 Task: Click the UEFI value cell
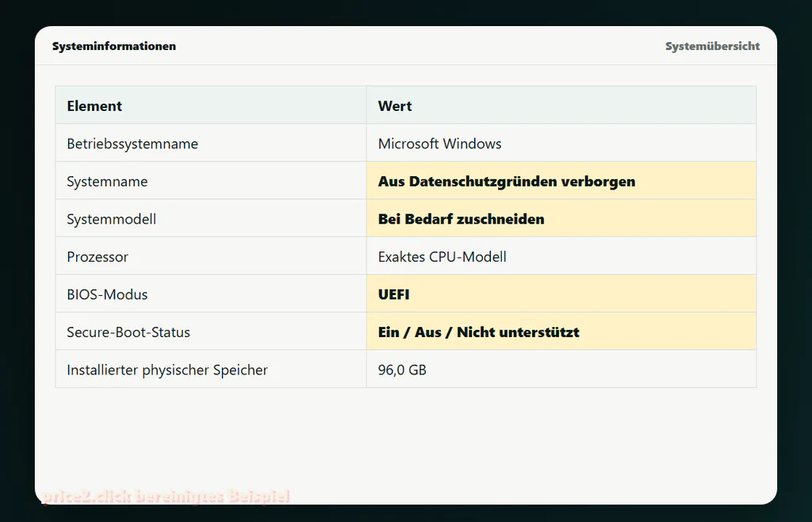[x=561, y=294]
